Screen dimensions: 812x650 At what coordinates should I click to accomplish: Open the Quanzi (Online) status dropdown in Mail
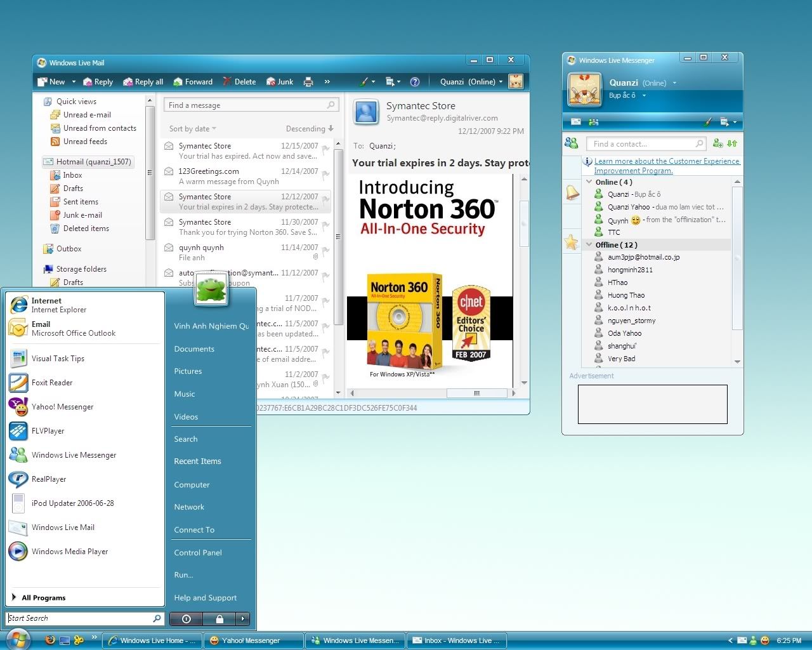click(x=471, y=82)
